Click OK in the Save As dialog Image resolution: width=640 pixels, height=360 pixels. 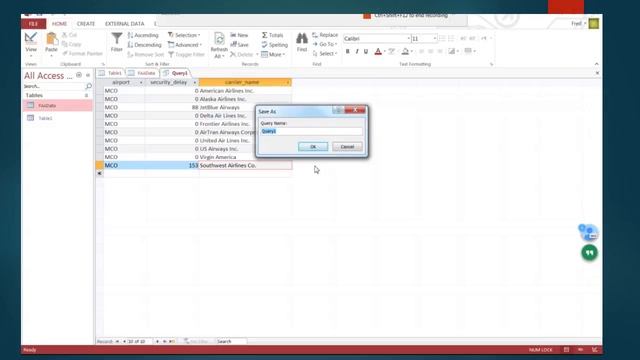313,147
